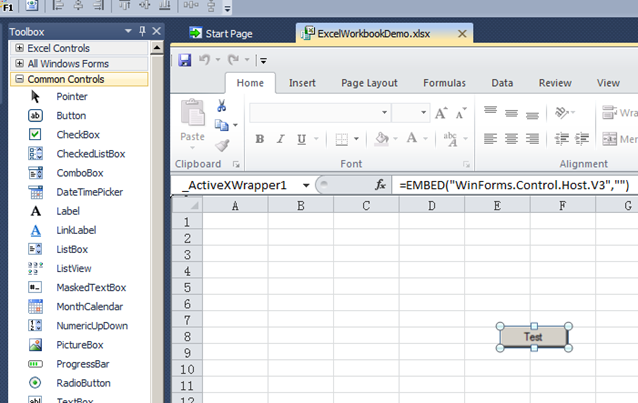Close the ExcelWorkbookDemo.xlsx tab
638x403 pixels.
coord(462,34)
